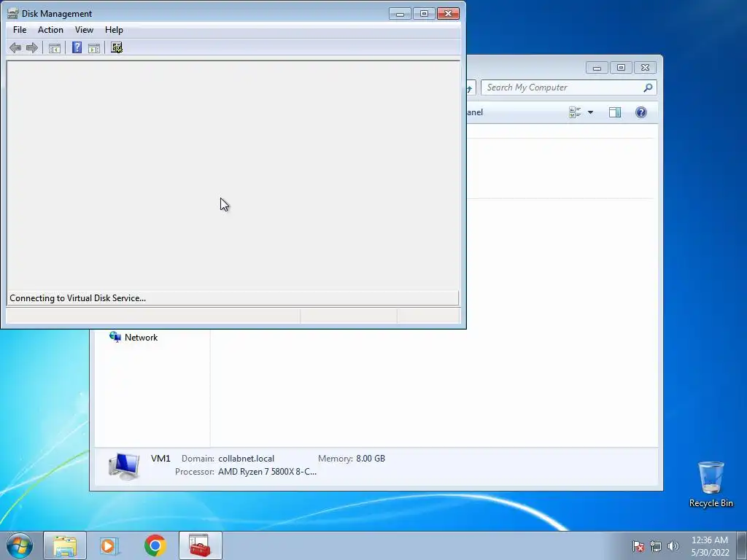Maximize the My Computer Explorer window

(x=621, y=68)
